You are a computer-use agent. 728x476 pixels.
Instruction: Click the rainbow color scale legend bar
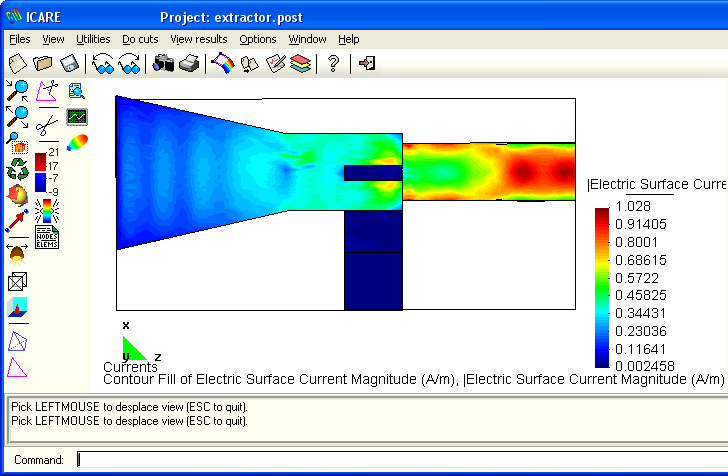602,288
